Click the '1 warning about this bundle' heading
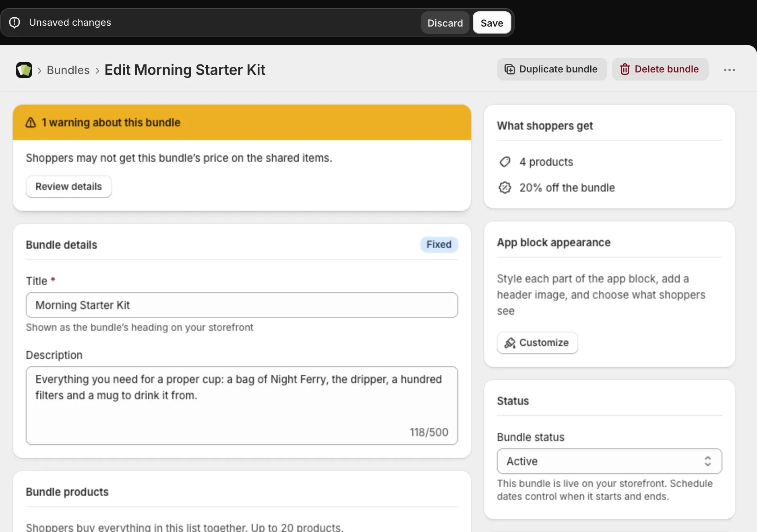This screenshot has width=757, height=532. click(x=111, y=122)
